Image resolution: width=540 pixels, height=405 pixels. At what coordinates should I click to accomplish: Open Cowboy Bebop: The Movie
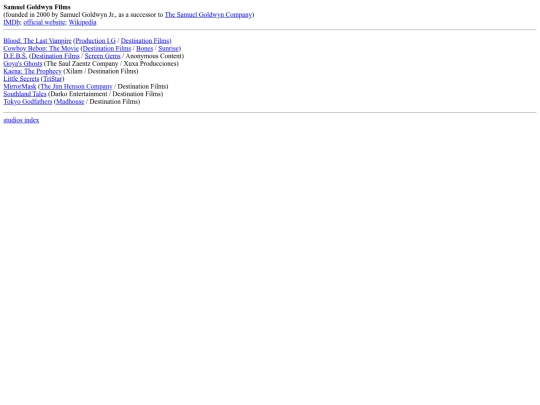[41, 49]
